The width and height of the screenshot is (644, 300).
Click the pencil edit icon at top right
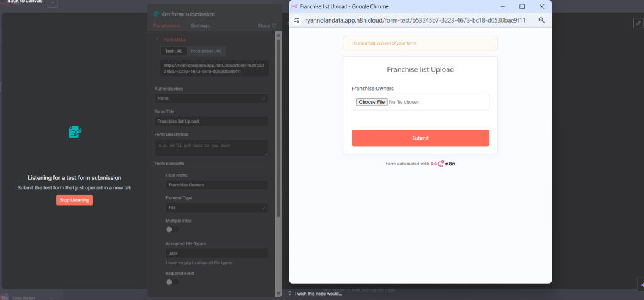(x=638, y=23)
